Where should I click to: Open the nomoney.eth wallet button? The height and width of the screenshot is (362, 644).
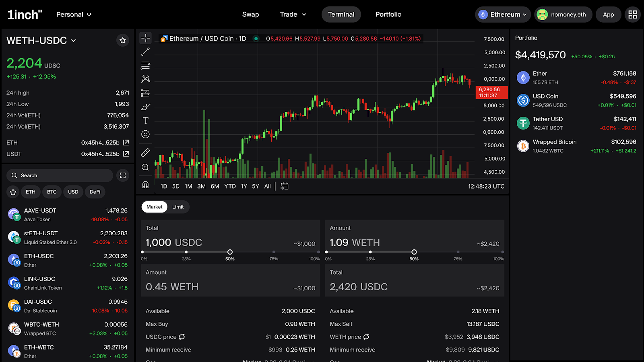click(x=563, y=14)
